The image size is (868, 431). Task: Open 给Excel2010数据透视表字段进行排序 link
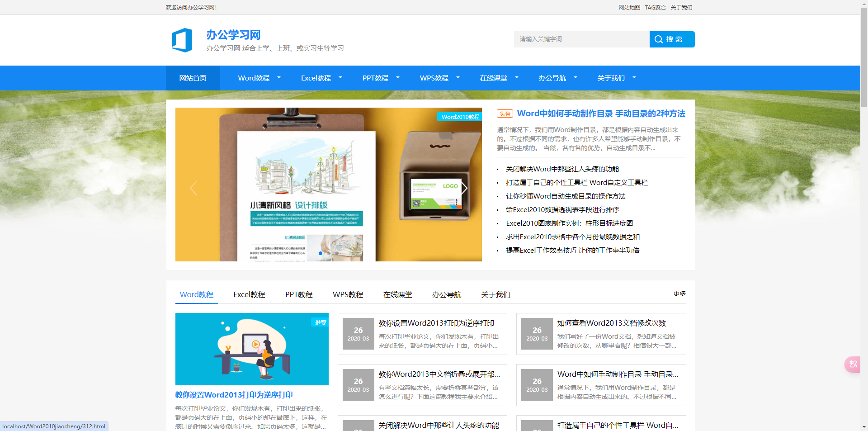(x=563, y=209)
